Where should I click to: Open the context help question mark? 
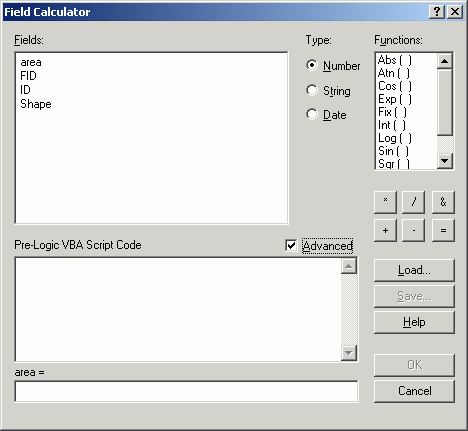tap(437, 12)
